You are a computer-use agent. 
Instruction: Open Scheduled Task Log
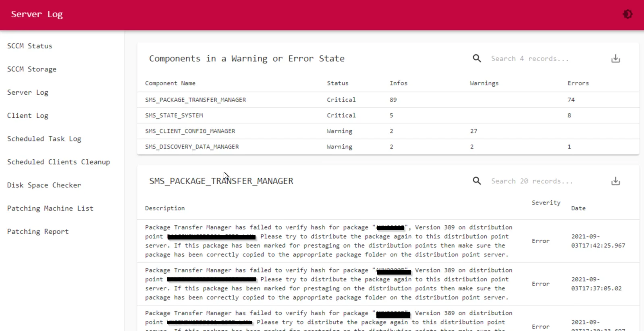pyautogui.click(x=44, y=139)
